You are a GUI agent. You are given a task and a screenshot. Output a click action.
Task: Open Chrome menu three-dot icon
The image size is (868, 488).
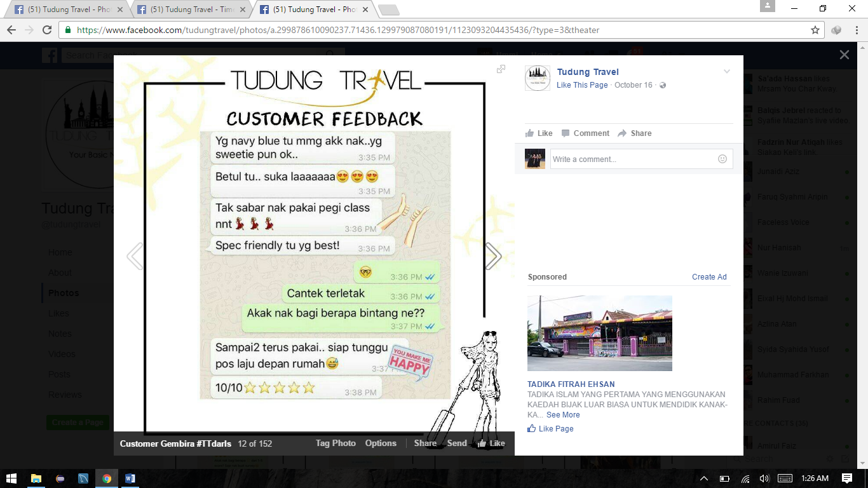[855, 30]
